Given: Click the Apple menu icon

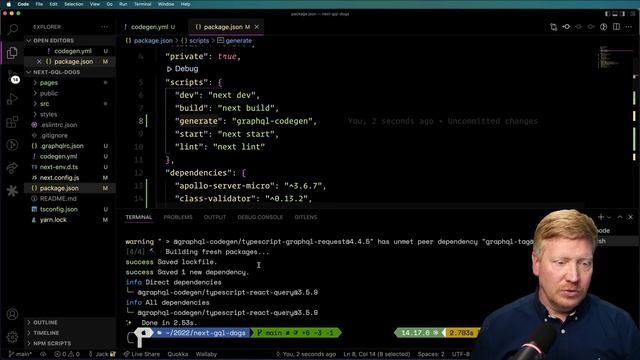Looking at the screenshot, I should point(8,4).
